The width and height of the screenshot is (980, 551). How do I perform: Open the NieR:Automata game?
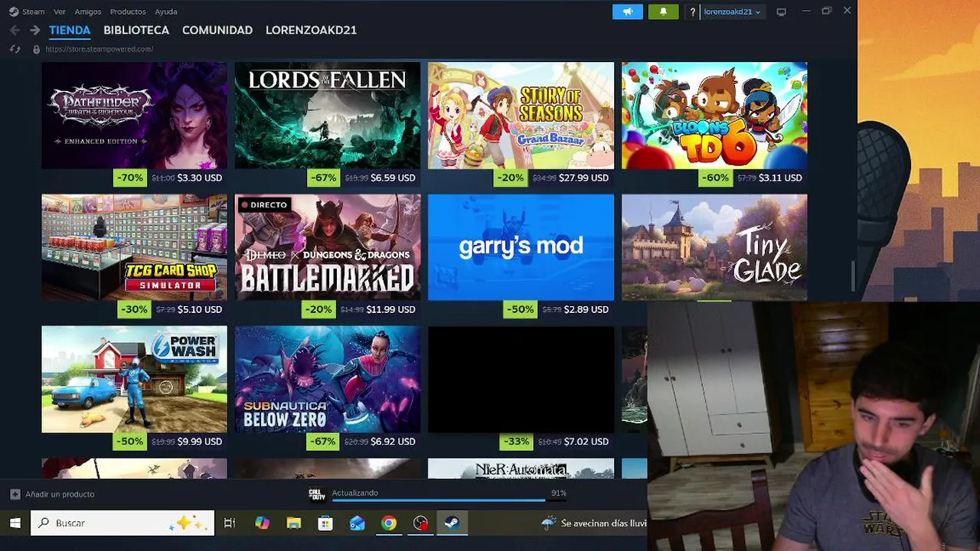point(521,468)
